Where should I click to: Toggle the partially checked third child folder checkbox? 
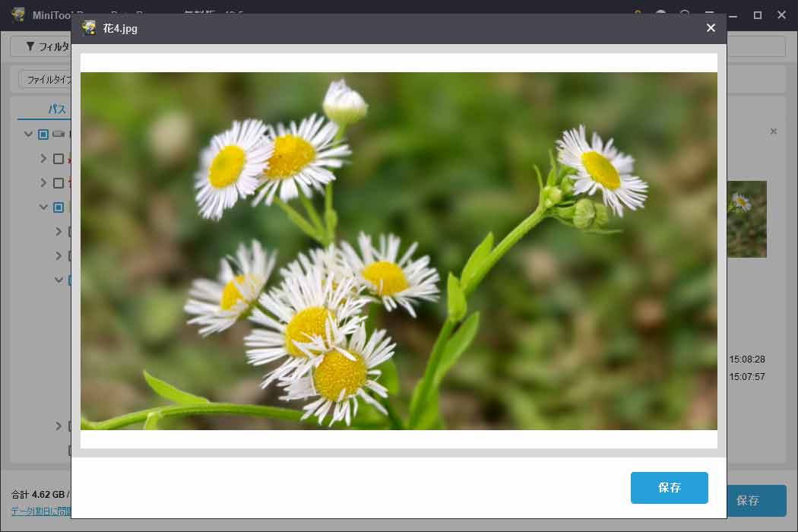[59, 207]
